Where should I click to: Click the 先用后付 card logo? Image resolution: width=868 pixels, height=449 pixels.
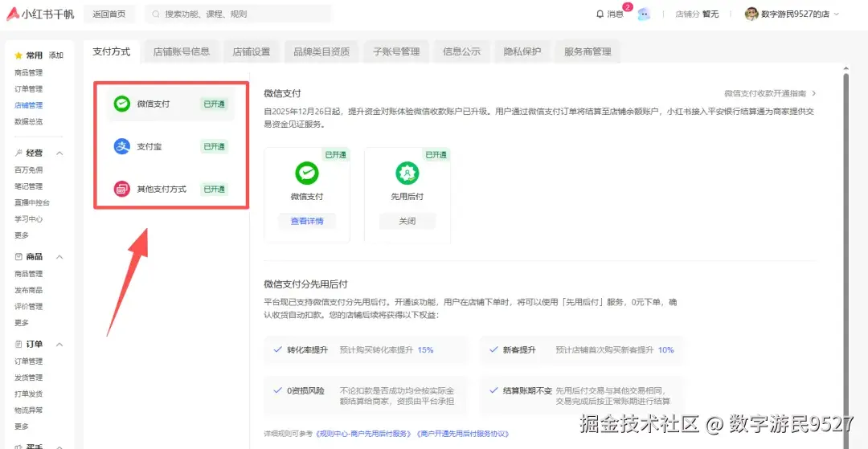pos(407,173)
